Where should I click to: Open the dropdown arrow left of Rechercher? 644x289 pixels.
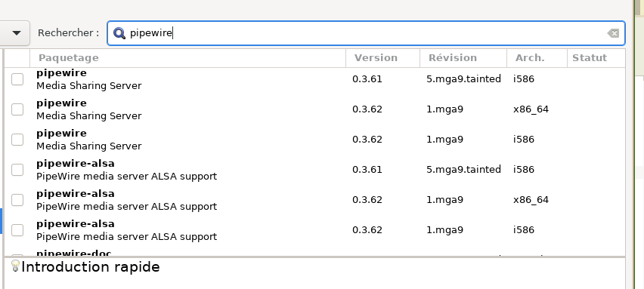[x=17, y=32]
